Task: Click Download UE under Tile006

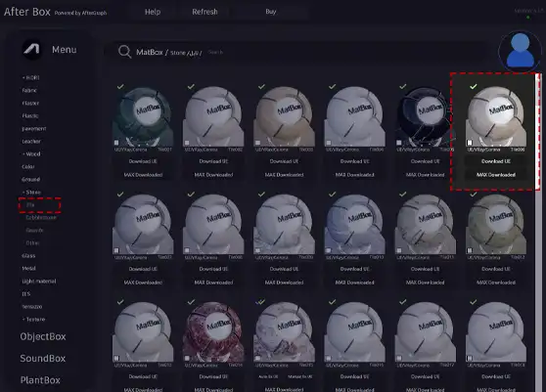Action: (496, 161)
